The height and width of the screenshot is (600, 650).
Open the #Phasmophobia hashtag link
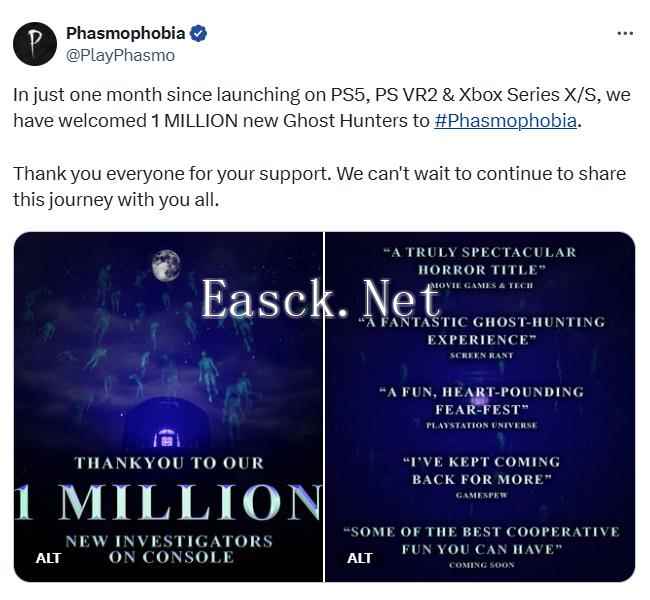point(506,121)
